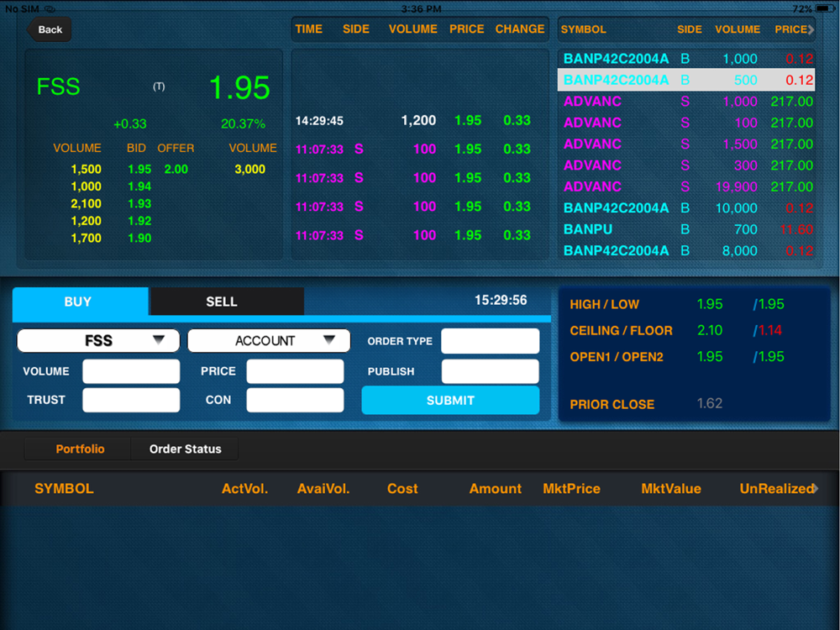Image resolution: width=840 pixels, height=630 pixels.
Task: Focus the PRICE input field
Action: tap(295, 371)
